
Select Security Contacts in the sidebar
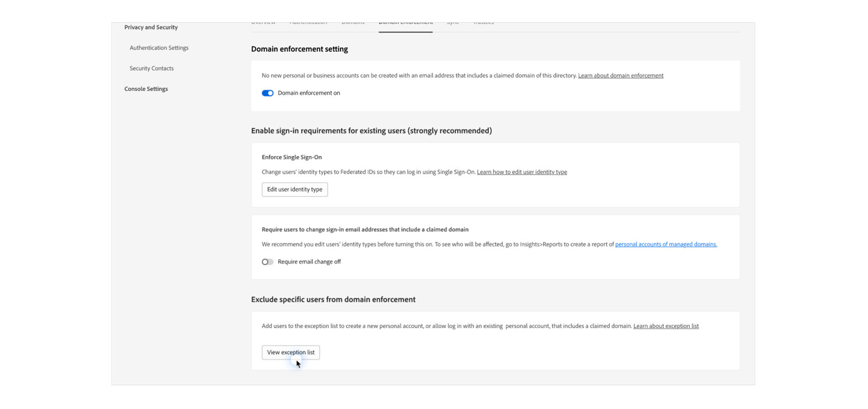151,68
